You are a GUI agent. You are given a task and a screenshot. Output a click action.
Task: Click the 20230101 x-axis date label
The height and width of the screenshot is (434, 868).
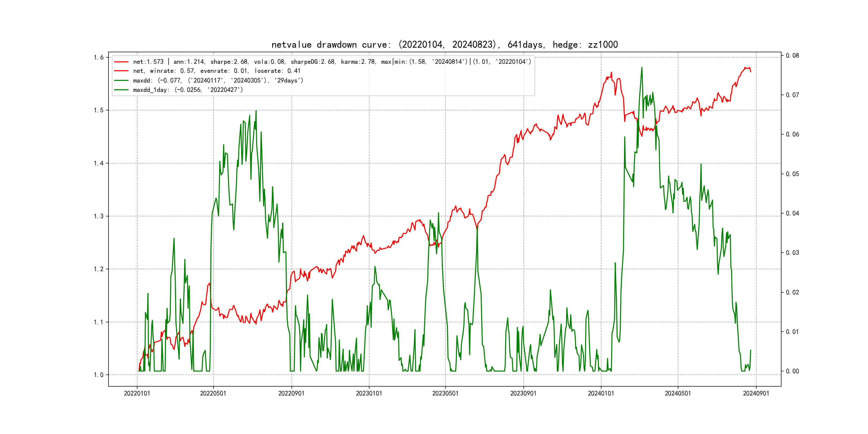(x=369, y=393)
